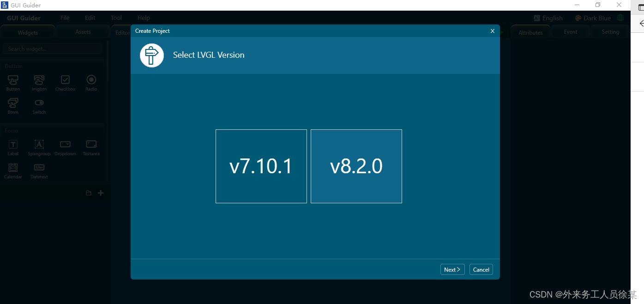Image resolution: width=644 pixels, height=304 pixels.
Task: Focus the Search widget field
Action: 52,49
